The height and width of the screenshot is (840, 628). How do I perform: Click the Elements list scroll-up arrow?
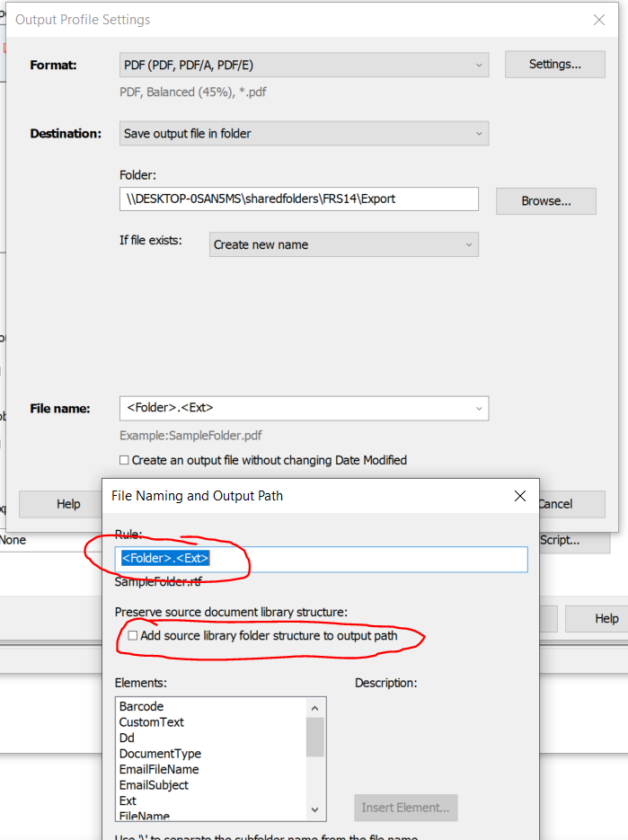tap(315, 708)
